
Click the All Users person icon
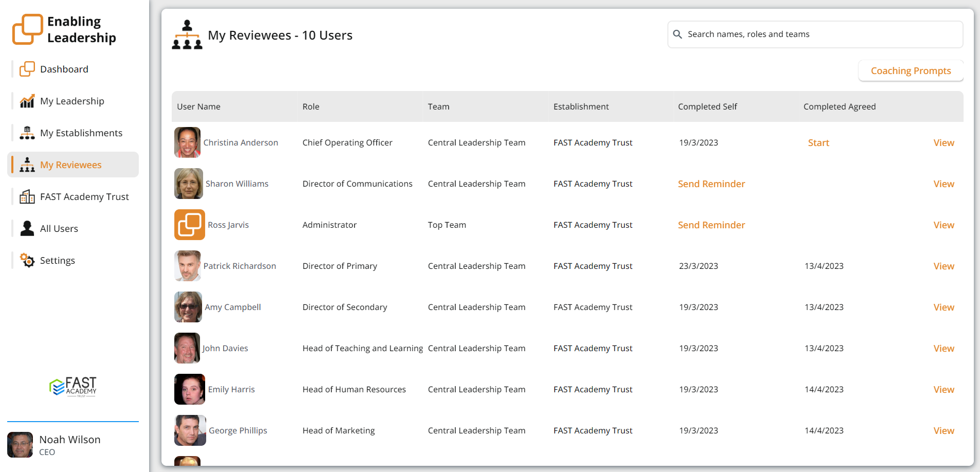pyautogui.click(x=27, y=228)
